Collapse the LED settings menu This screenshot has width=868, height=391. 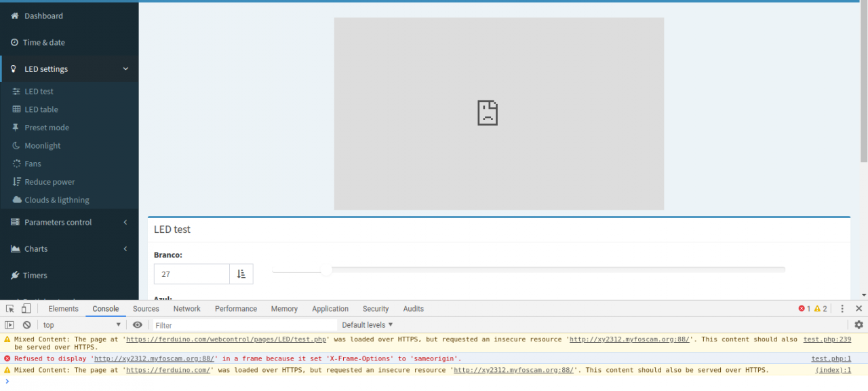coord(125,69)
